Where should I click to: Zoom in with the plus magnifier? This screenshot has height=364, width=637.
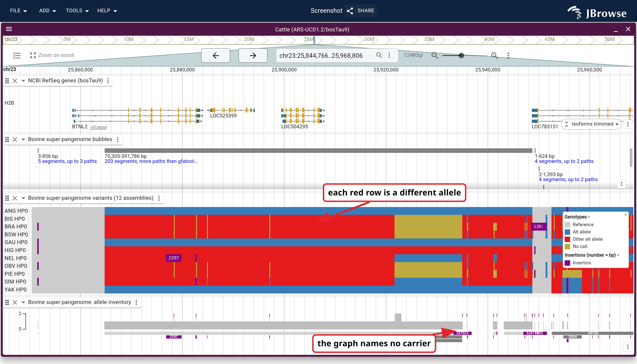pyautogui.click(x=494, y=55)
